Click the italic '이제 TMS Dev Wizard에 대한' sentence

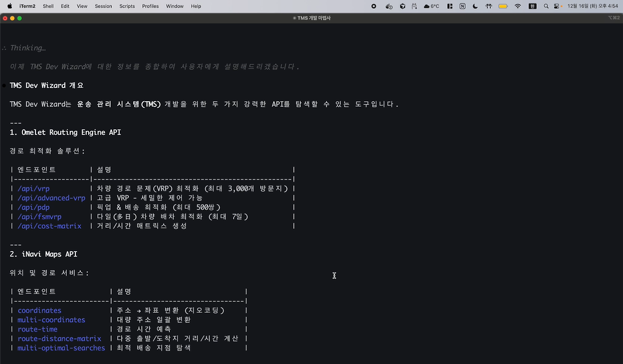coord(154,67)
